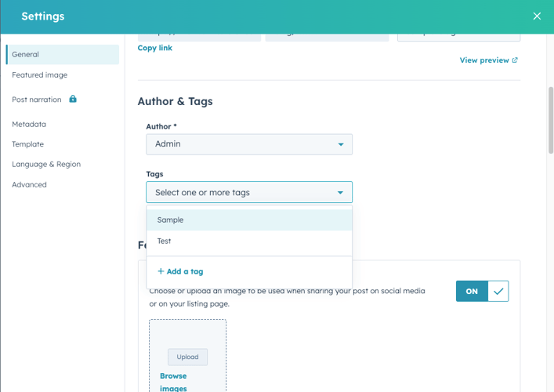Go to Post narration settings
This screenshot has height=392, width=554.
(x=37, y=100)
